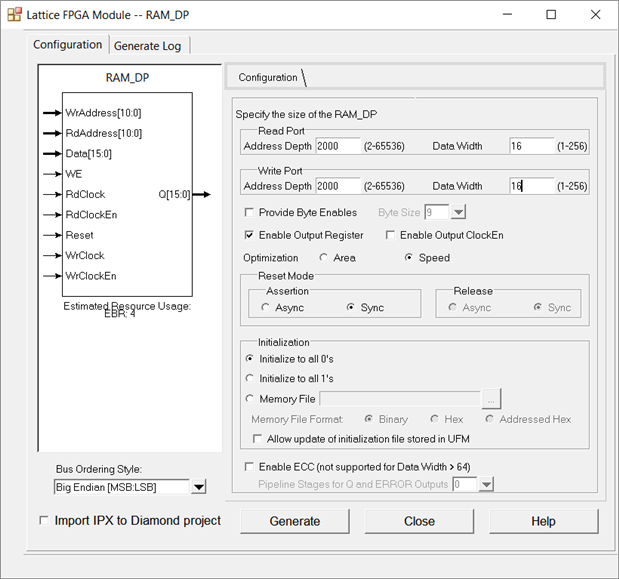The width and height of the screenshot is (619, 579).
Task: Choose Addressed Hex memory file format
Action: click(x=490, y=419)
